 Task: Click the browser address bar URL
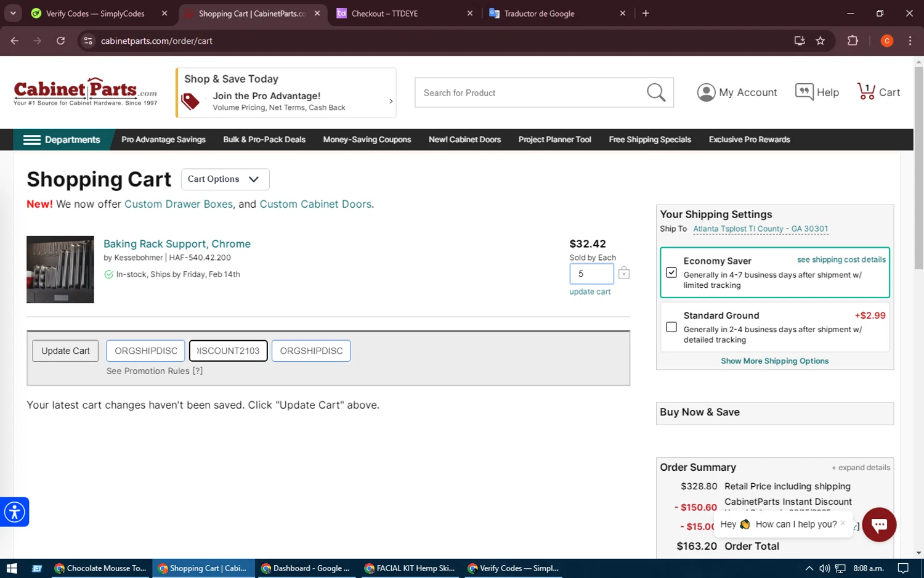pos(156,41)
